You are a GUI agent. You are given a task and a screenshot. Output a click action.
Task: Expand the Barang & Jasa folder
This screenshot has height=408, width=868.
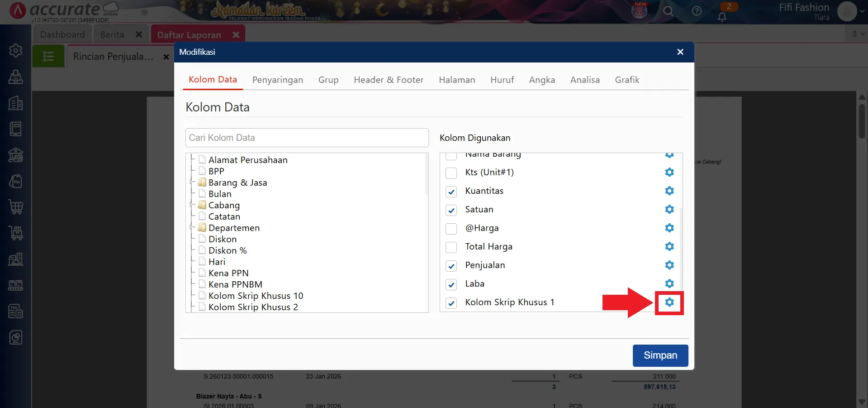click(x=192, y=182)
